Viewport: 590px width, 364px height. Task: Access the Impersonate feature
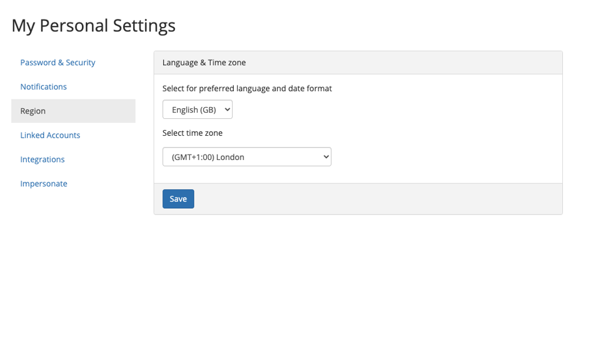click(44, 183)
